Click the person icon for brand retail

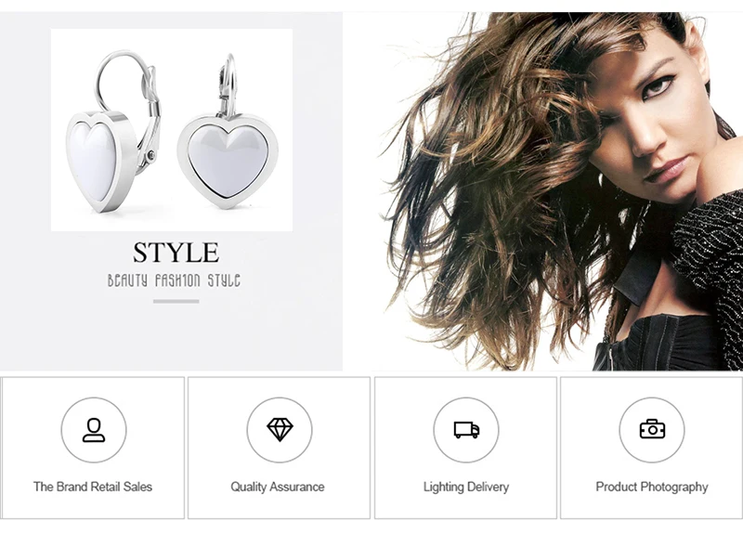point(94,430)
